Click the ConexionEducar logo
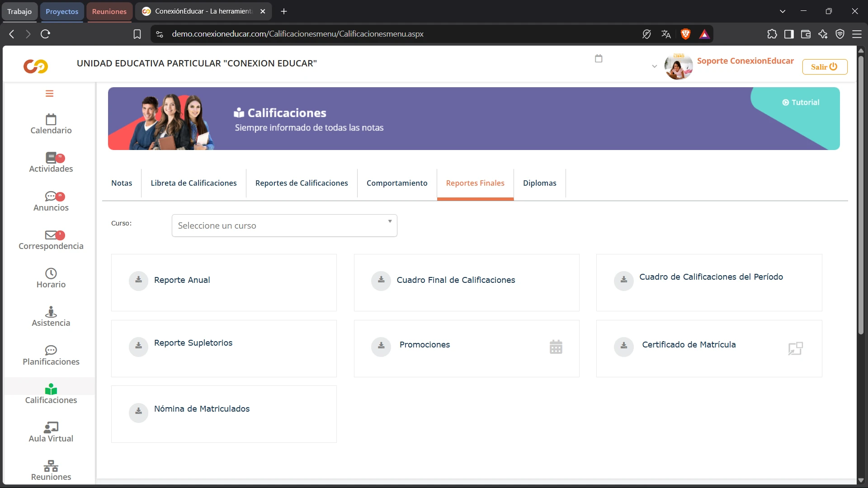This screenshot has height=488, width=868. [36, 66]
